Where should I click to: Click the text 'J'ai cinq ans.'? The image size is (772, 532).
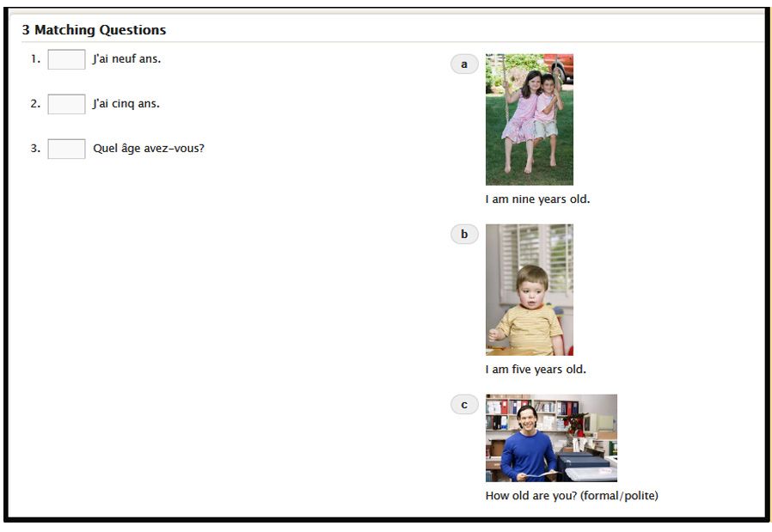point(126,104)
